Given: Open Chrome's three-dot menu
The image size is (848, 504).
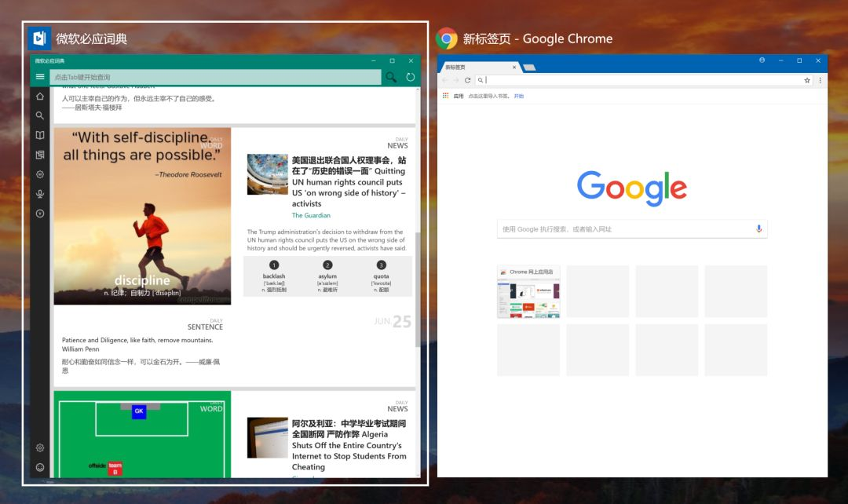Looking at the screenshot, I should (820, 80).
